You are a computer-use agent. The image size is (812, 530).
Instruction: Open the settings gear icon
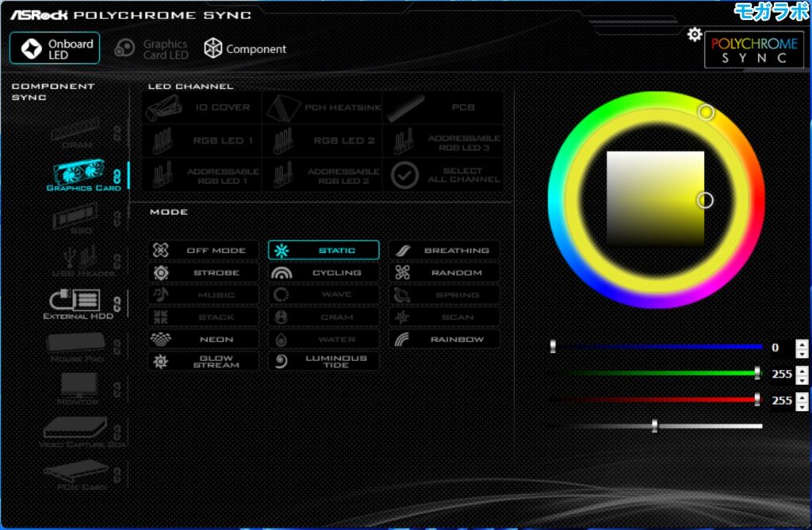(694, 34)
